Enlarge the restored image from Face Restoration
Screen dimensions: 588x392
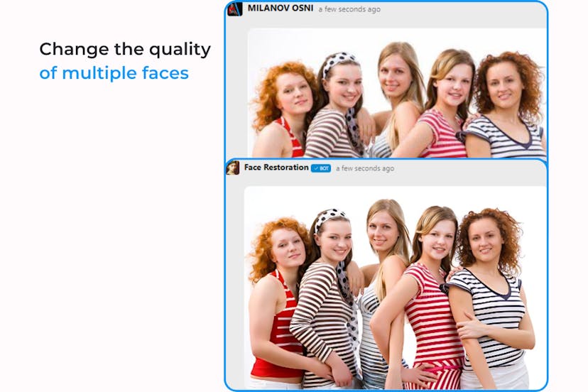point(395,284)
